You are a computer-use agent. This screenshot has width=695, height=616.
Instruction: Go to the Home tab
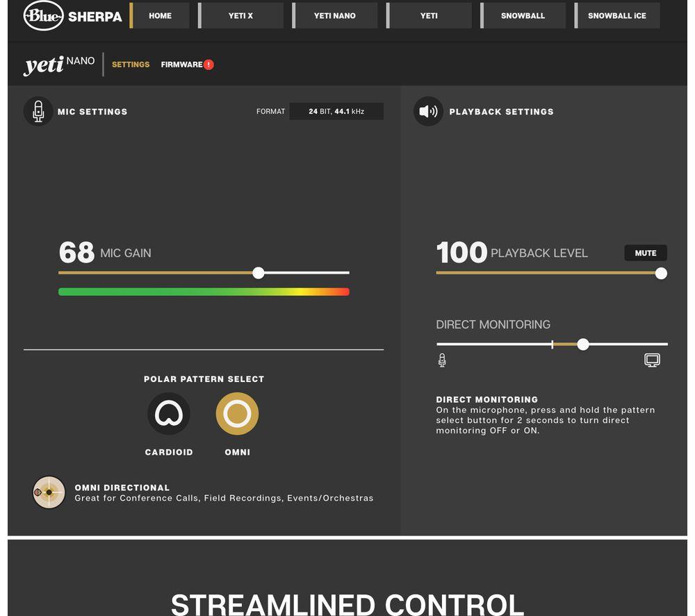pos(160,15)
